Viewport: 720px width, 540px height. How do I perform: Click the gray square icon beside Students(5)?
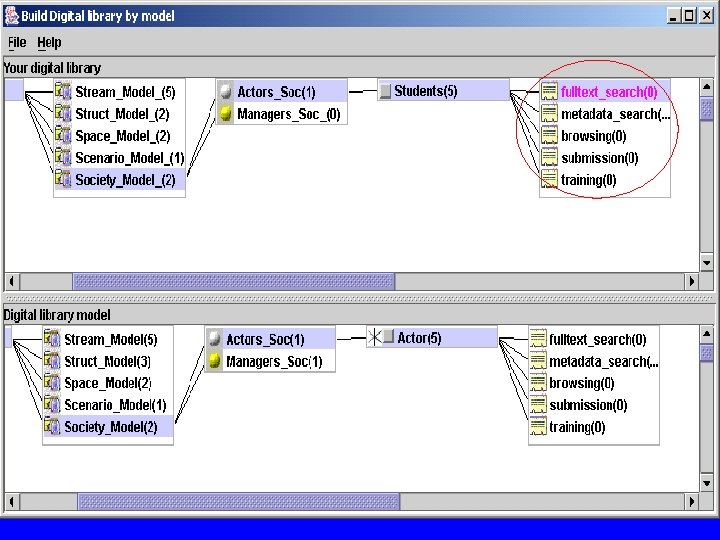coord(386,91)
